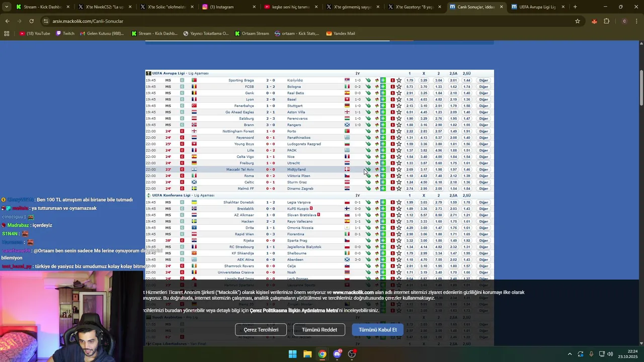Open head-to-head arrows icon for Brann row
The image size is (644, 362).
[x=377, y=125]
